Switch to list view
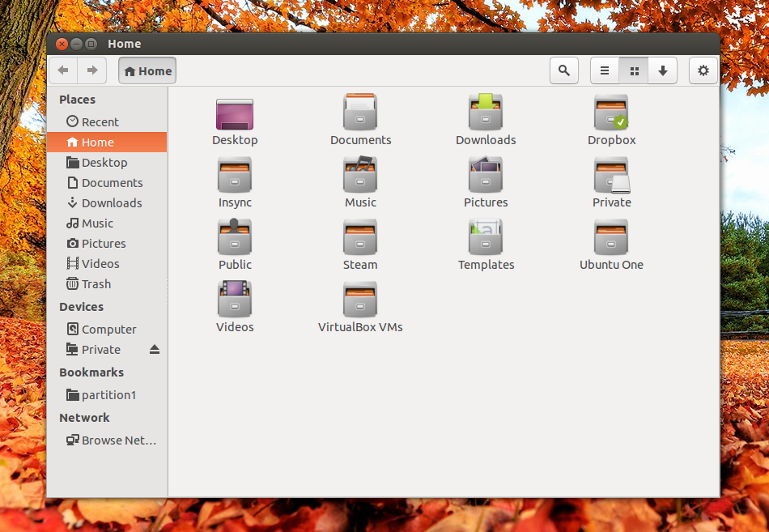 (x=605, y=70)
